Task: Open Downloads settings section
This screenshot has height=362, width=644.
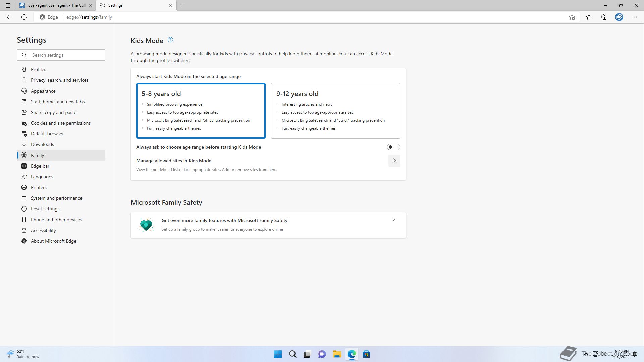Action: [61, 144]
